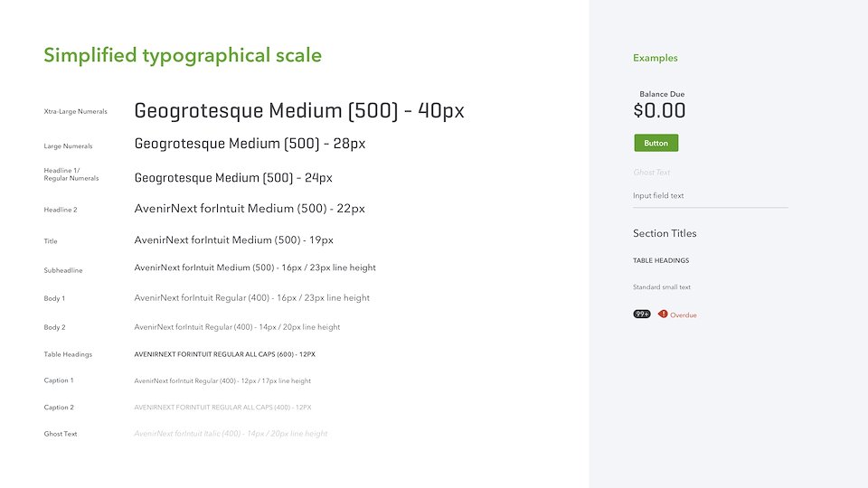
Task: Click the Overdue status label
Action: 684,314
